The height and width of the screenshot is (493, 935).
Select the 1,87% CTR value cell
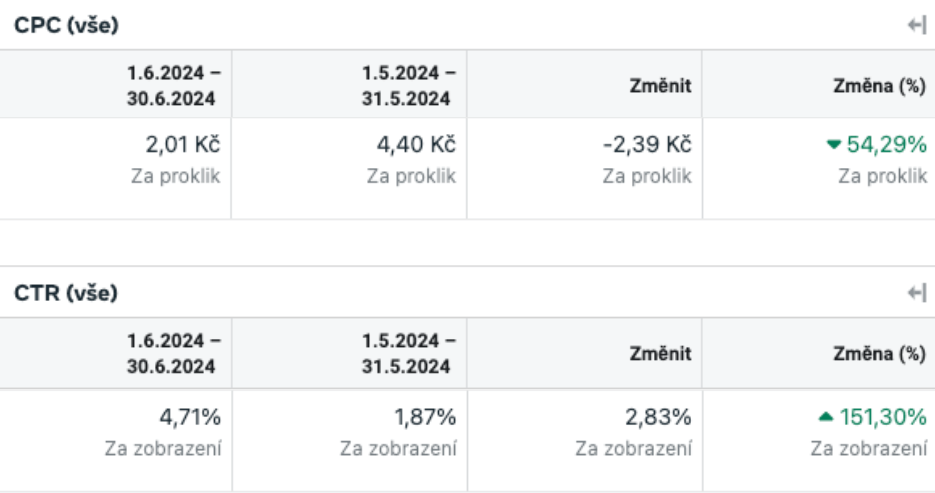(349, 441)
